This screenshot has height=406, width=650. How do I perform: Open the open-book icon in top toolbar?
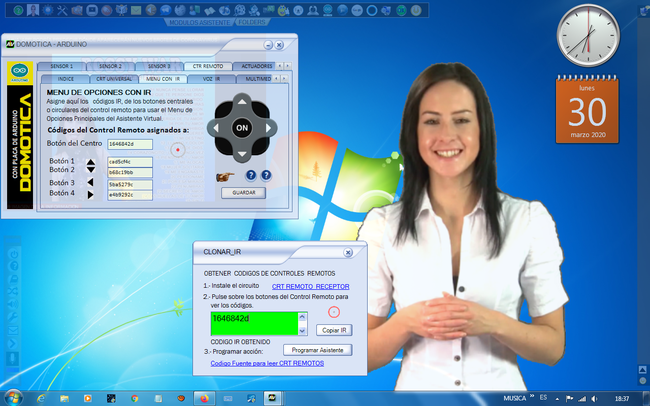209,11
